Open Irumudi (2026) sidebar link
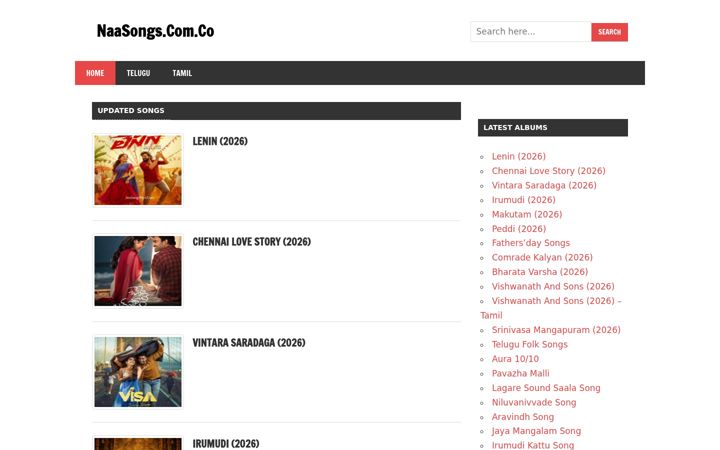Image resolution: width=720 pixels, height=450 pixels. point(523,200)
